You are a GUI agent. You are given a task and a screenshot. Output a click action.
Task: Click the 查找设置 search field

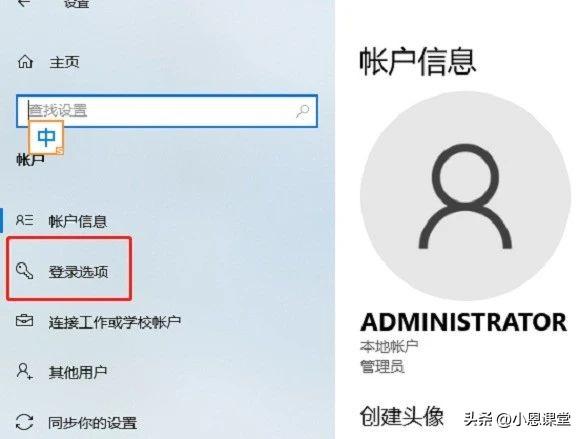[167, 111]
